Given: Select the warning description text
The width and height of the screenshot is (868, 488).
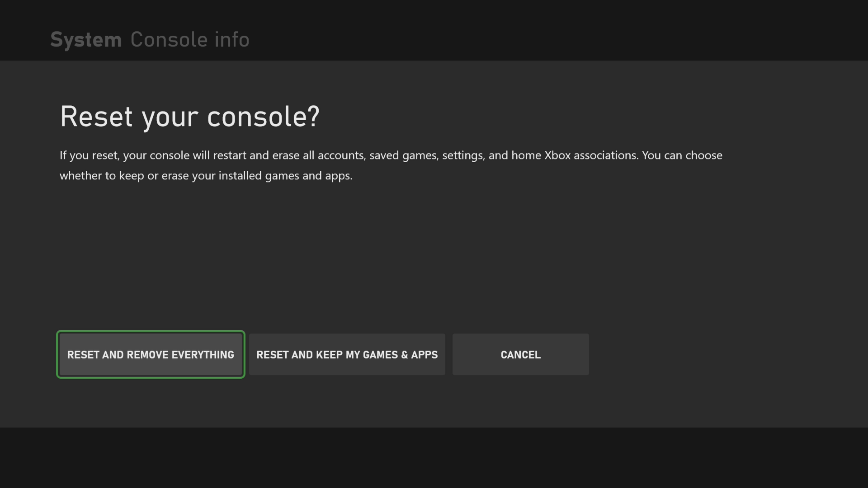Looking at the screenshot, I should point(391,165).
